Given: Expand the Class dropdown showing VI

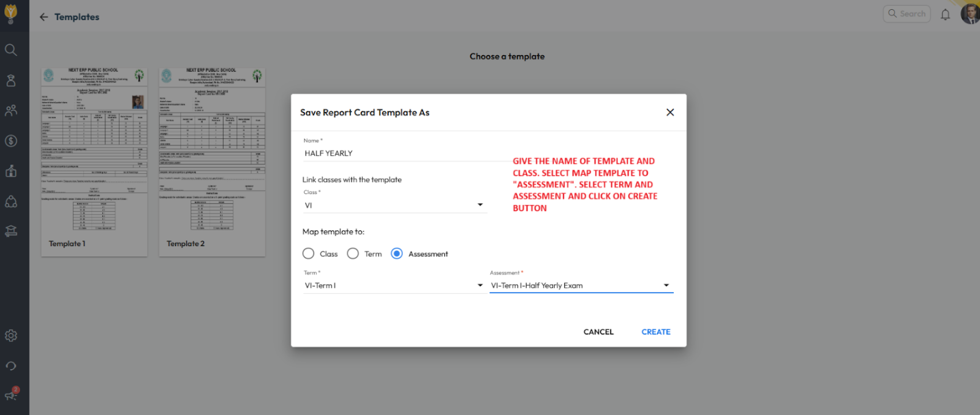Looking at the screenshot, I should [394, 205].
